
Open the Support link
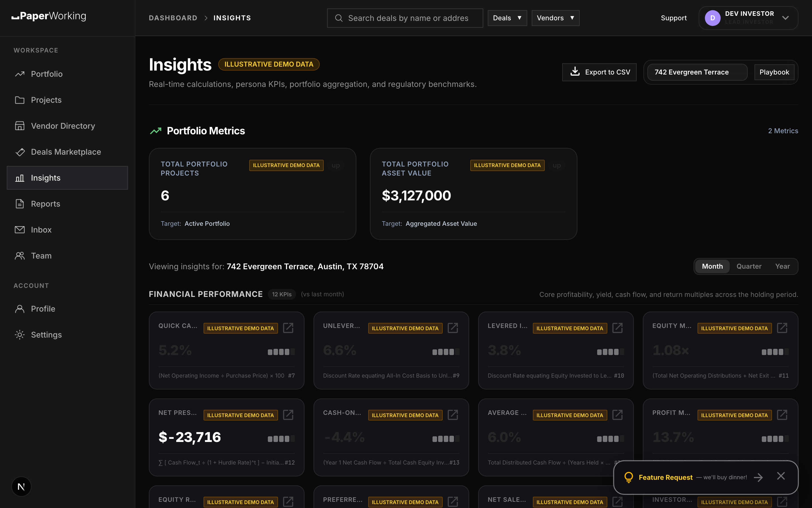tap(673, 18)
